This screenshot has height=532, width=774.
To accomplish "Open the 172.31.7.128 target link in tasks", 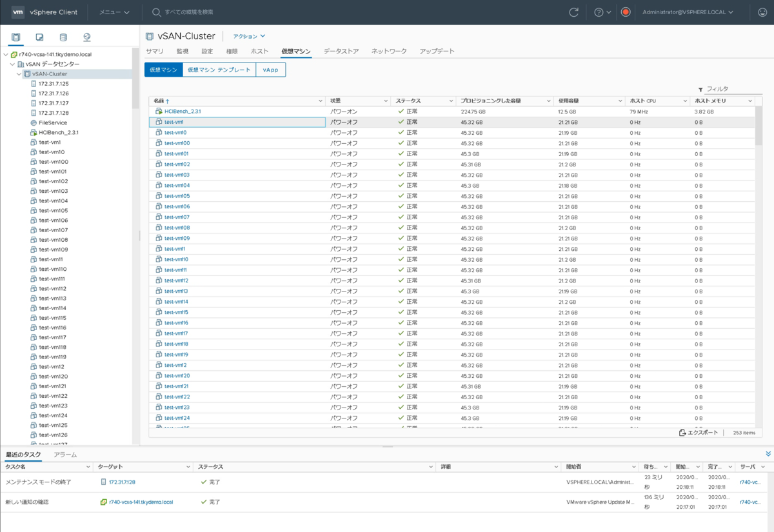I will (122, 482).
